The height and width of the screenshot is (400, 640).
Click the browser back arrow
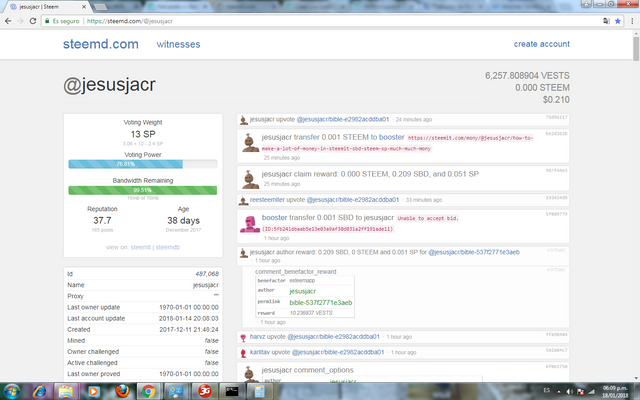tap(8, 21)
